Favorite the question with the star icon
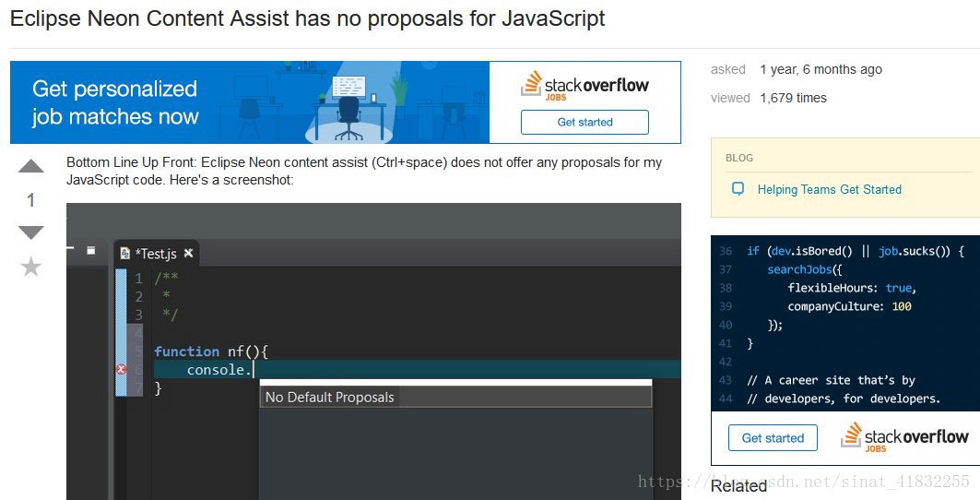 (x=31, y=268)
